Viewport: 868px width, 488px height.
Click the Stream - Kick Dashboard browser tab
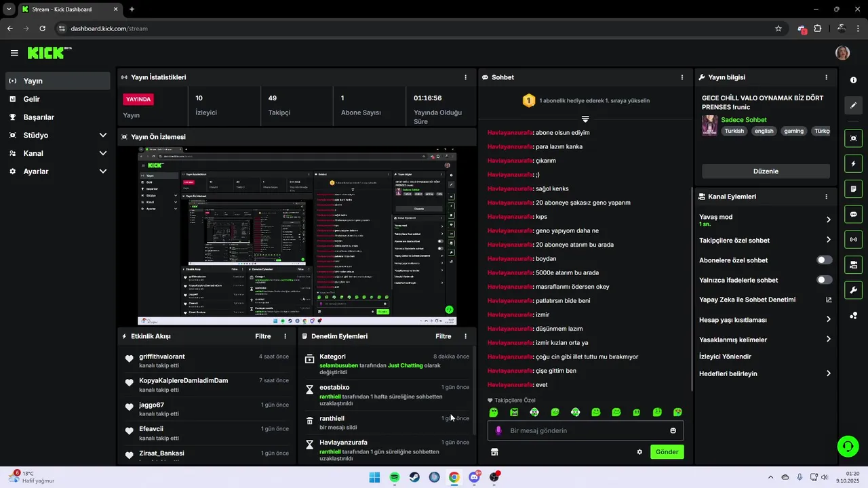[x=69, y=9]
